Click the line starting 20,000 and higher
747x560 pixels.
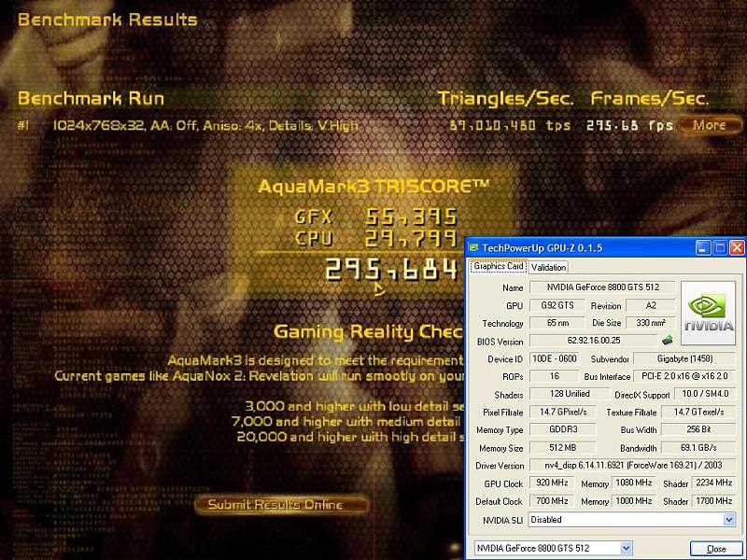[350, 437]
